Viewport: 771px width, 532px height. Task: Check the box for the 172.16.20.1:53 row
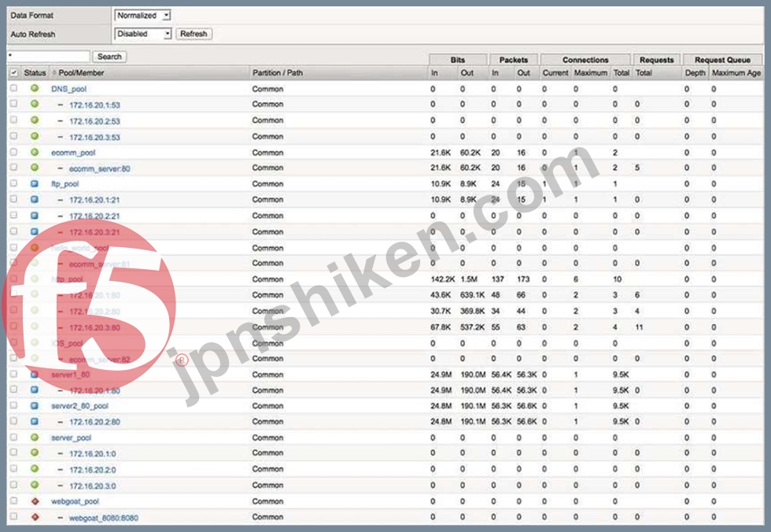click(14, 104)
